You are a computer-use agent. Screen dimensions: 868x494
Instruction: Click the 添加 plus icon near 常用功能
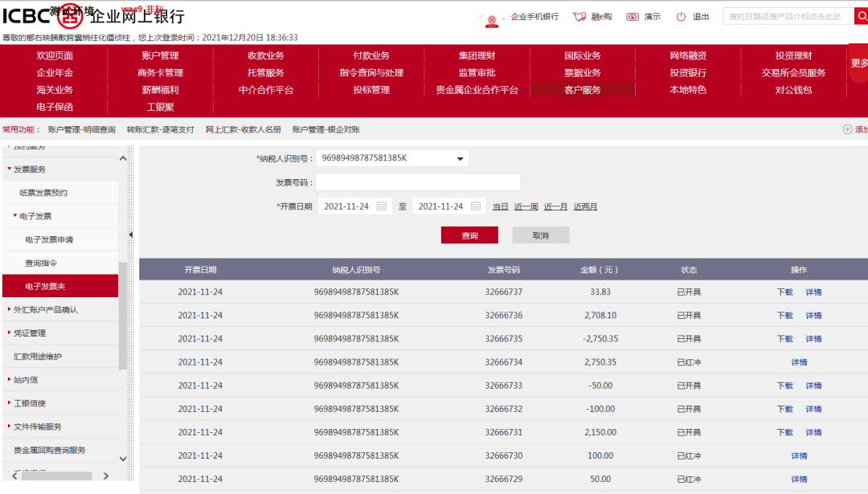[846, 129]
